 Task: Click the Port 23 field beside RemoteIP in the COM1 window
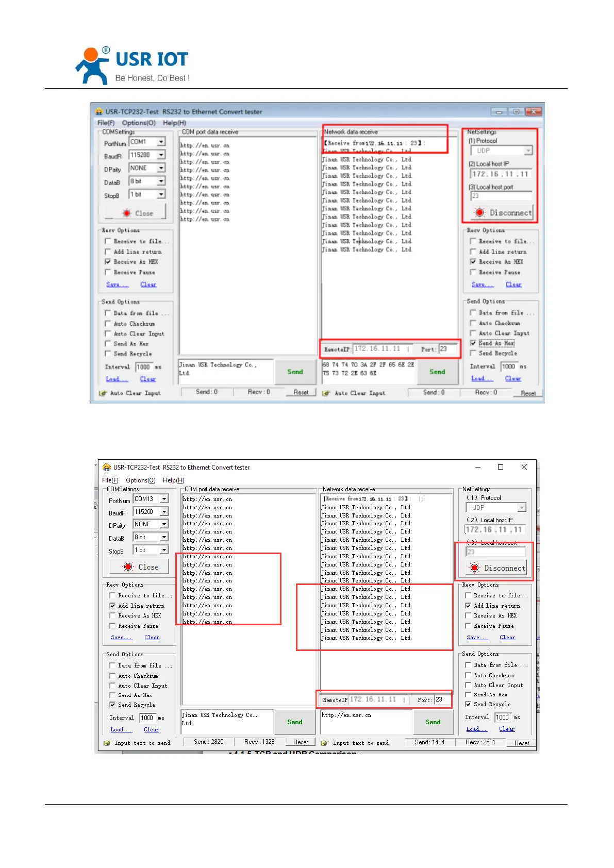tap(448, 349)
